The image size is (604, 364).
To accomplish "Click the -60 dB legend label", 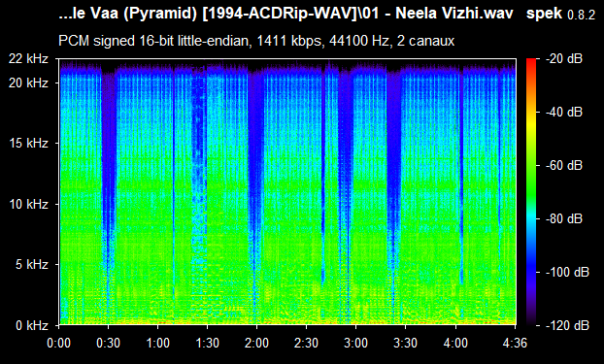I will coord(564,166).
